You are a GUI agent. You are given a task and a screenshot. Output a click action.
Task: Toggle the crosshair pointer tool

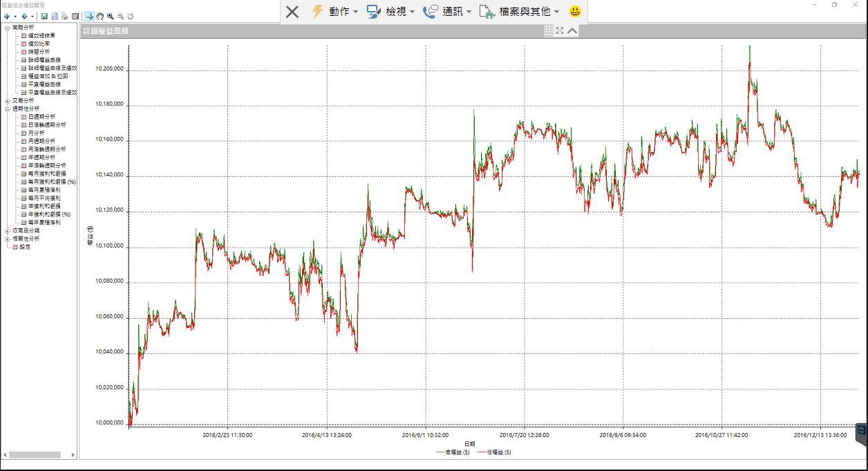[x=90, y=16]
